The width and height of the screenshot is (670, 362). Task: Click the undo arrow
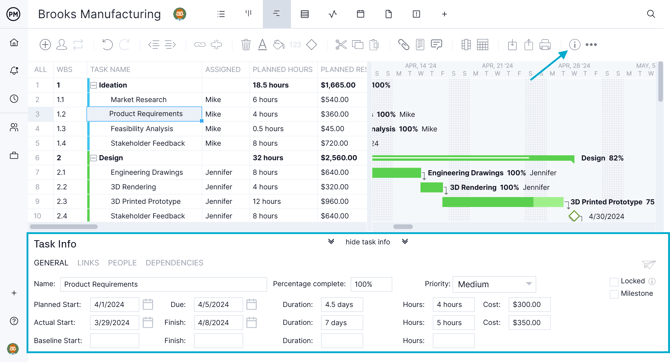[107, 44]
